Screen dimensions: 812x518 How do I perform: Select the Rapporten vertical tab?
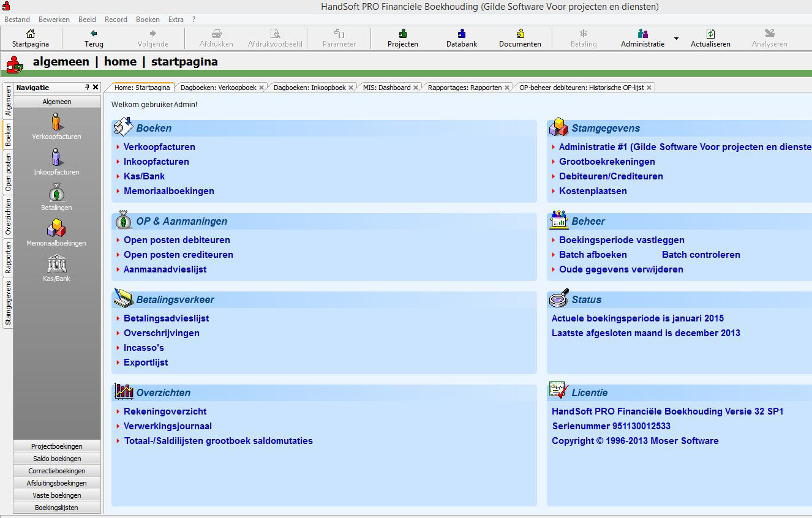(x=8, y=258)
